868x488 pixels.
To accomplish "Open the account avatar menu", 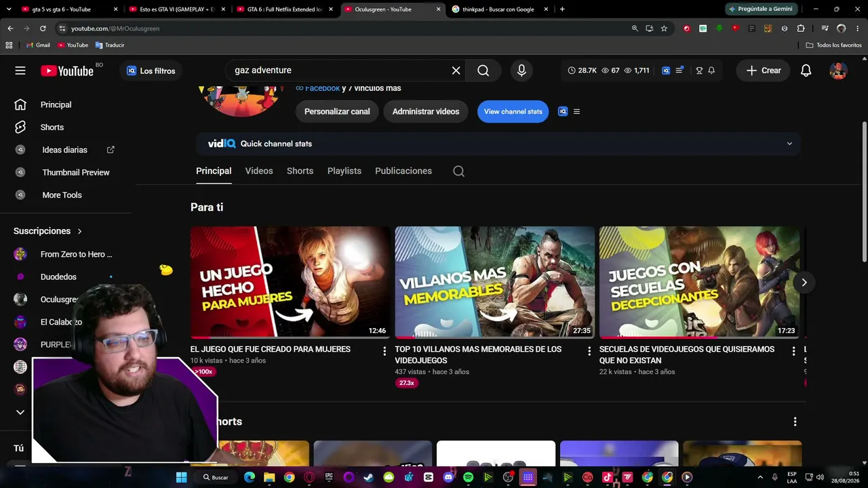I will 838,70.
